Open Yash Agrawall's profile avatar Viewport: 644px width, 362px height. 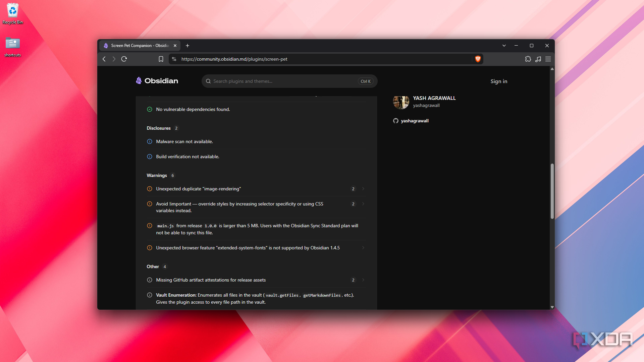401,102
